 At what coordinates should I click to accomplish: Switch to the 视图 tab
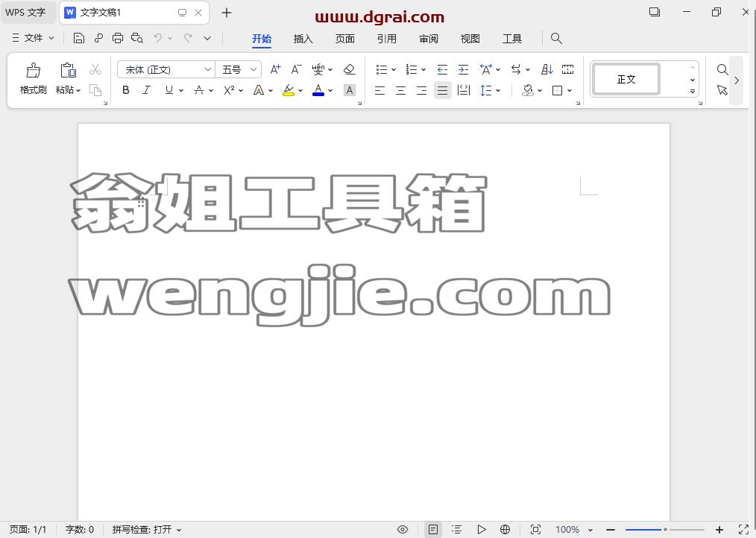tap(470, 39)
